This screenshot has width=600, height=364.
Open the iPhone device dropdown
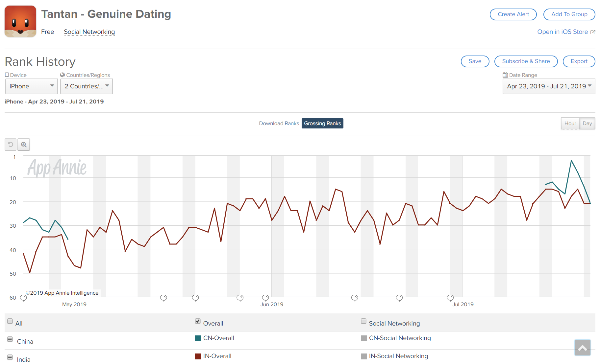[32, 86]
